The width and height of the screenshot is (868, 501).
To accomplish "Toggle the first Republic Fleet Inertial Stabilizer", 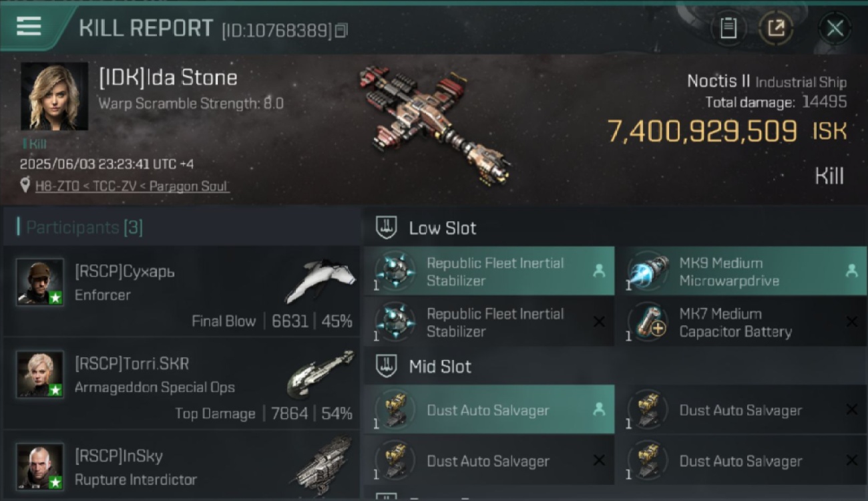I will click(489, 271).
